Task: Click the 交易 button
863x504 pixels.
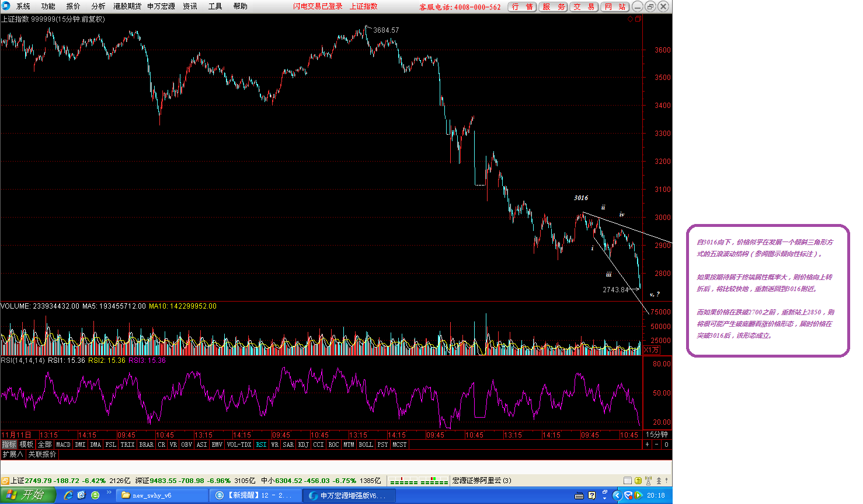Action: click(x=584, y=7)
